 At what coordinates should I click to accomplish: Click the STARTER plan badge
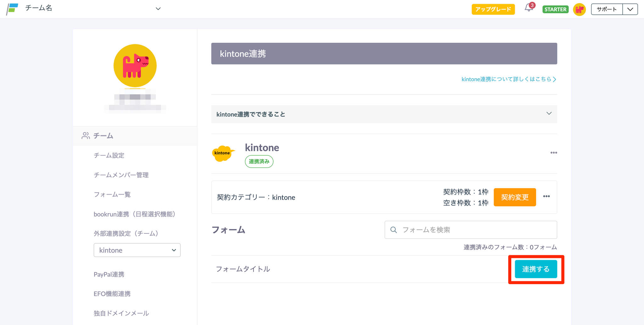555,9
